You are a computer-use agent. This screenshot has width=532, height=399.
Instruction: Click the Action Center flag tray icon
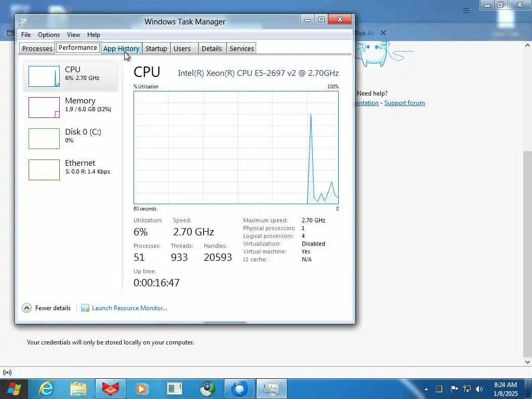[x=454, y=389]
